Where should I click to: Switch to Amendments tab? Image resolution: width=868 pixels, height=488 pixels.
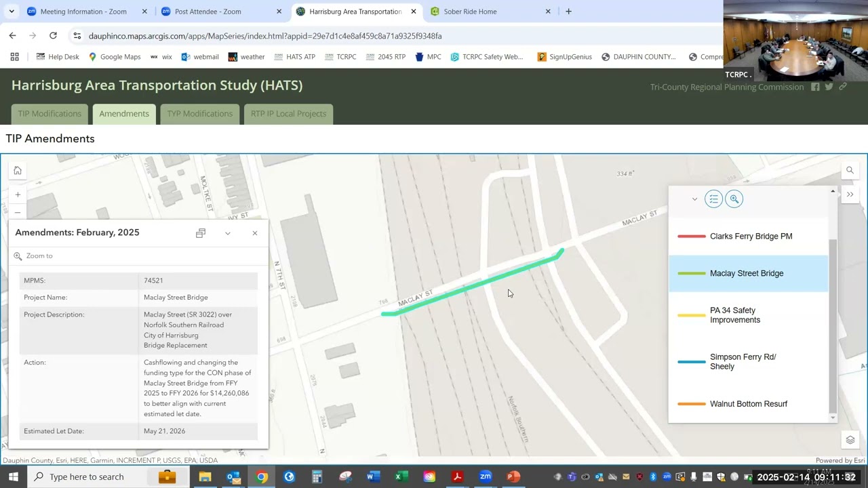[x=124, y=114]
